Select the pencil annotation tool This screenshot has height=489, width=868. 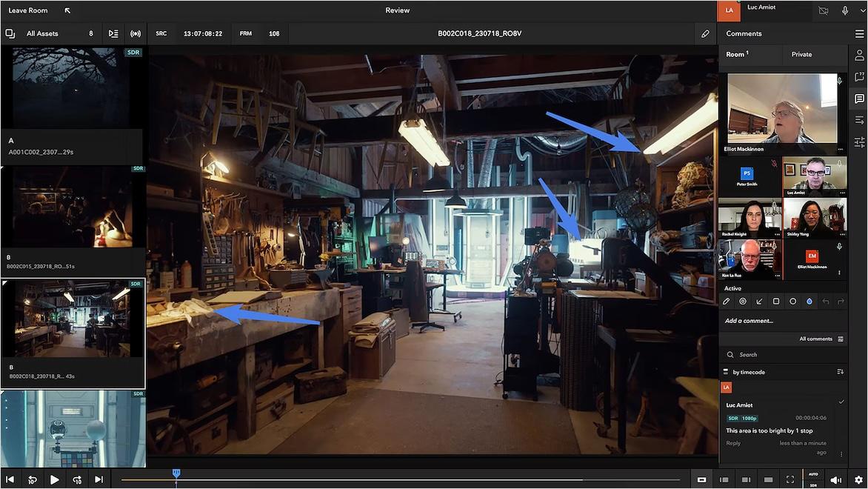pyautogui.click(x=727, y=302)
